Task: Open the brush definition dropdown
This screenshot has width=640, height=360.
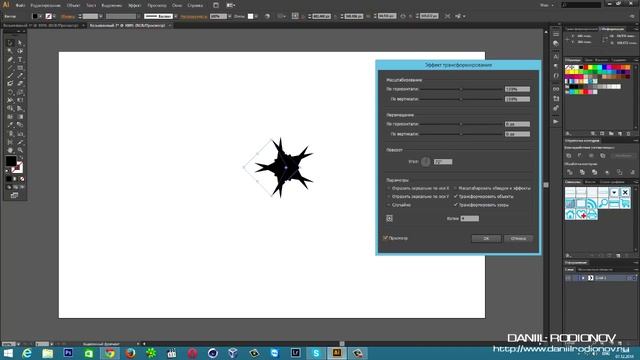Action: pyautogui.click(x=176, y=16)
